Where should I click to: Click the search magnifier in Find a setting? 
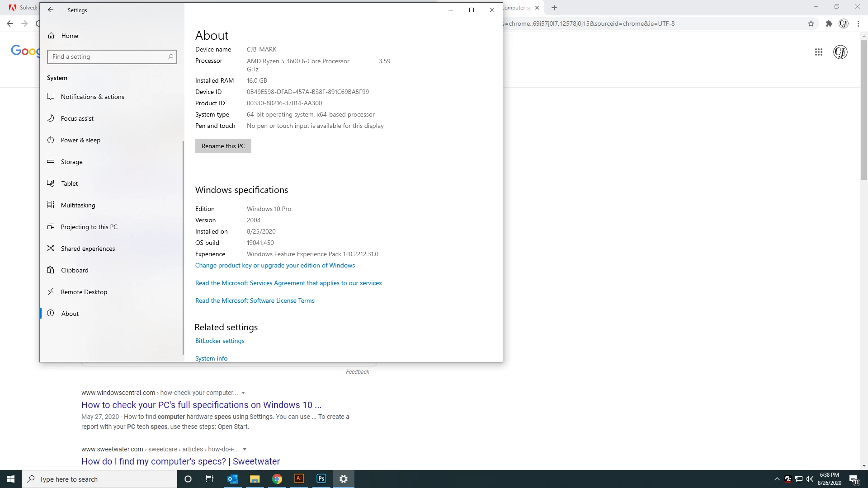170,57
